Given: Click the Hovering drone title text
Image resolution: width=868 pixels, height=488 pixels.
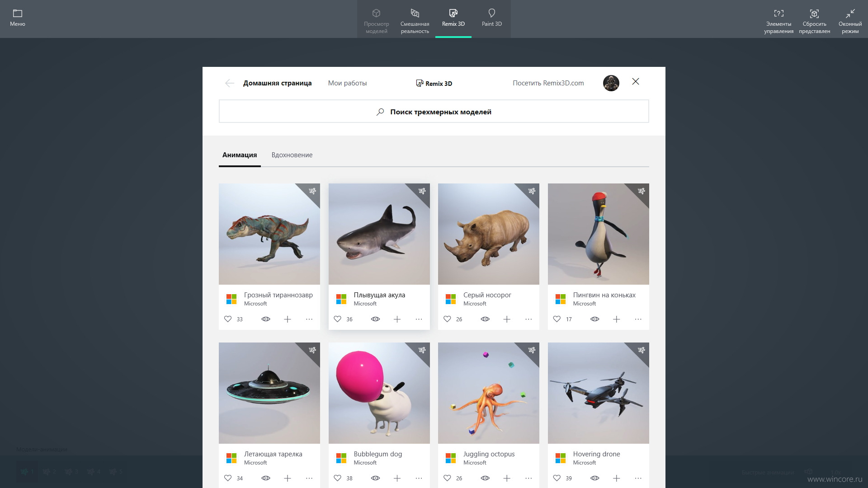Looking at the screenshot, I should [x=597, y=454].
